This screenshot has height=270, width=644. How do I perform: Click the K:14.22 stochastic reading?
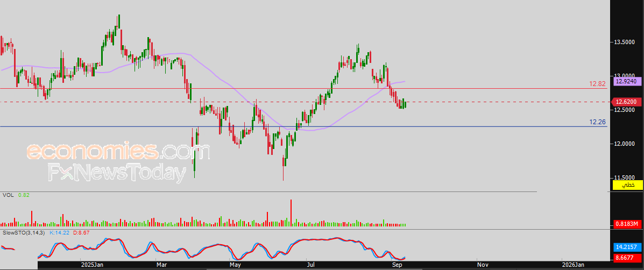59,233
